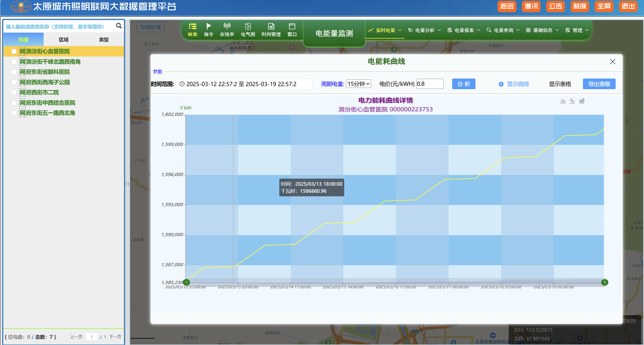
Task: Click the 电价 0.8 price field
Action: (430, 84)
